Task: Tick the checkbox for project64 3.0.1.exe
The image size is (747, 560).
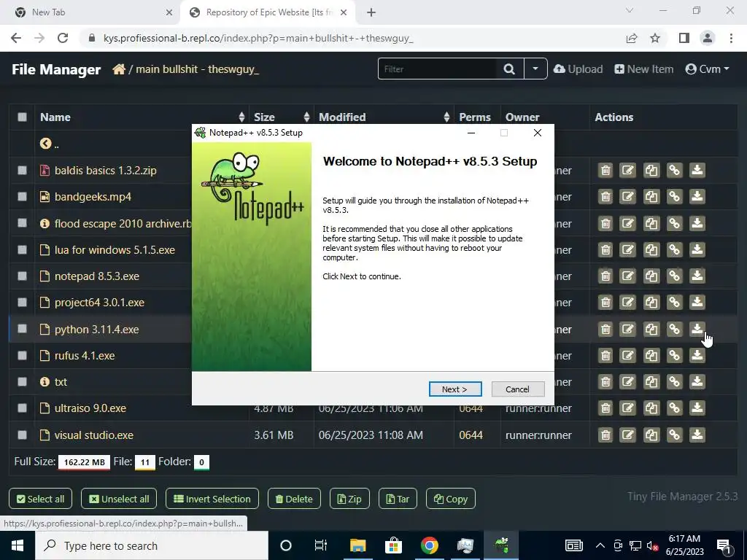Action: click(22, 303)
